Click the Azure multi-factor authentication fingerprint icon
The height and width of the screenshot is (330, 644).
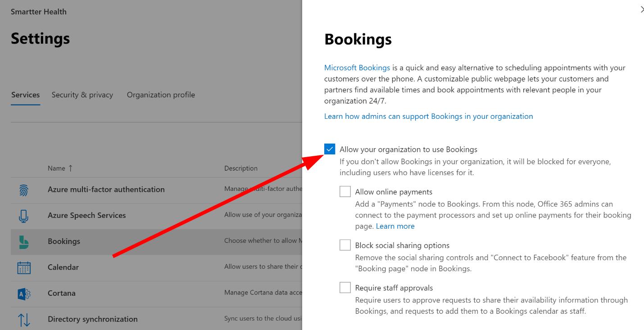pyautogui.click(x=24, y=190)
